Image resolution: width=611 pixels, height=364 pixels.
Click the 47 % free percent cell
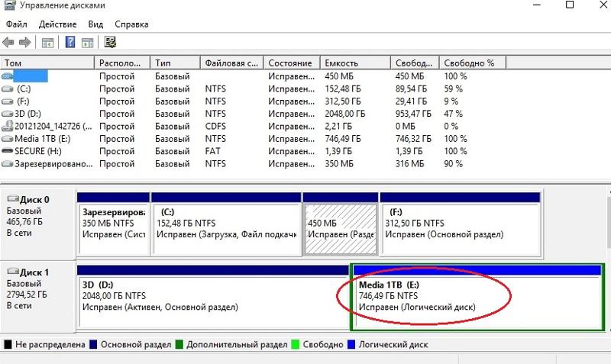(x=453, y=114)
